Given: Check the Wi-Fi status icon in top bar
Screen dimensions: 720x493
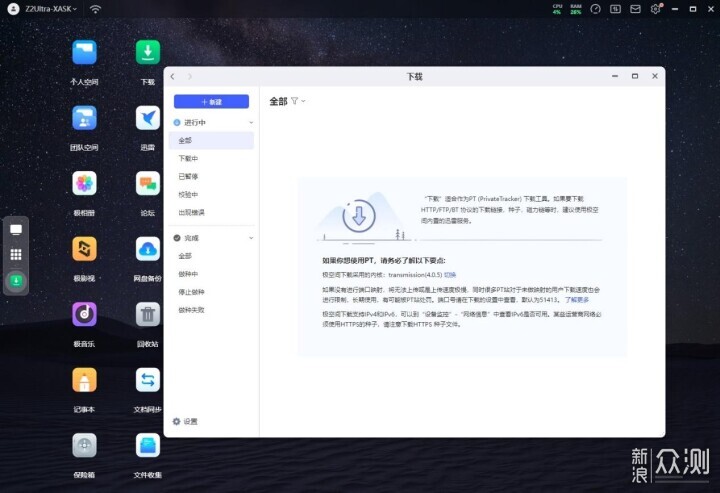Looking at the screenshot, I should pyautogui.click(x=96, y=9).
